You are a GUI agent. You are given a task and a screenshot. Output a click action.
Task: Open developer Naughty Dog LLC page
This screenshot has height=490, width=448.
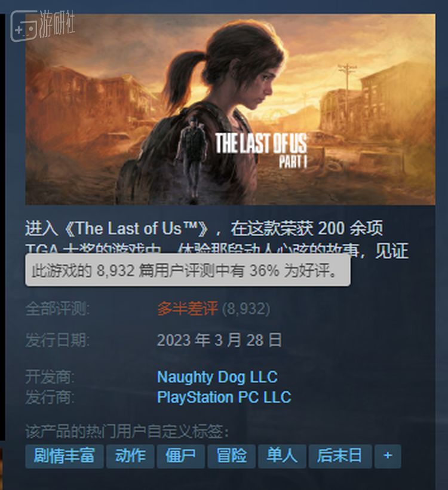217,377
